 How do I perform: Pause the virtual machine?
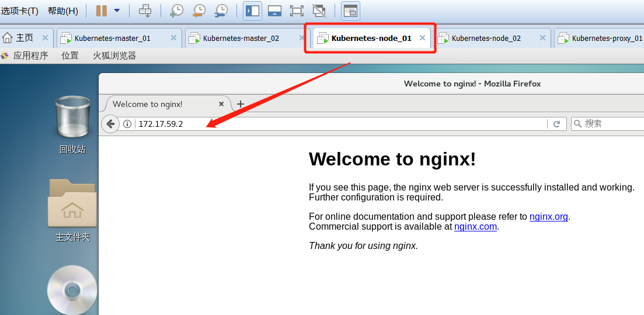101,11
